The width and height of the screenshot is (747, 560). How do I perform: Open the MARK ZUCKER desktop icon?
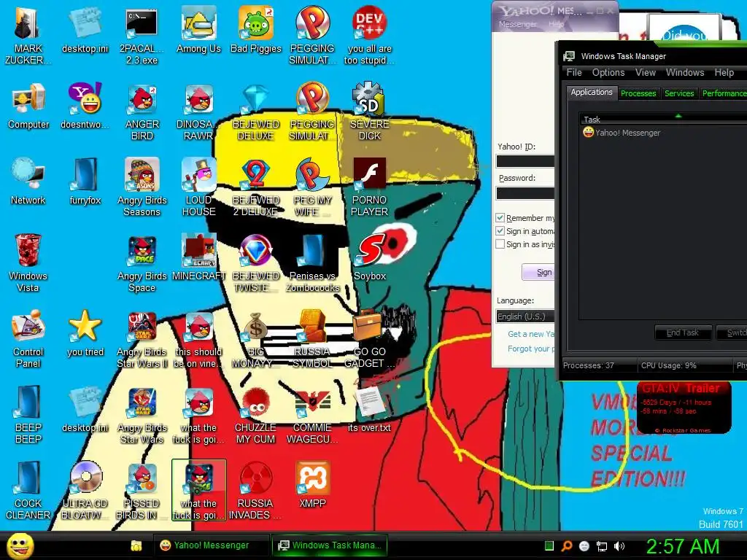click(x=28, y=35)
